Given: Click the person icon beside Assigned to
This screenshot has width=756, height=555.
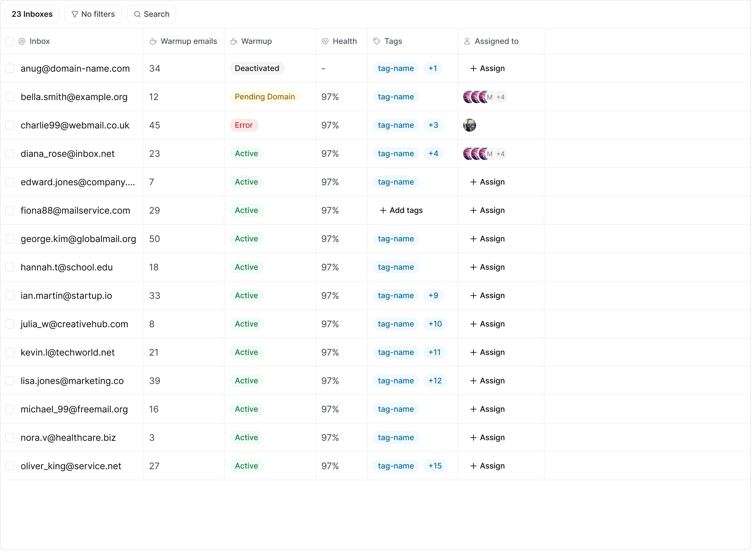Looking at the screenshot, I should (467, 41).
